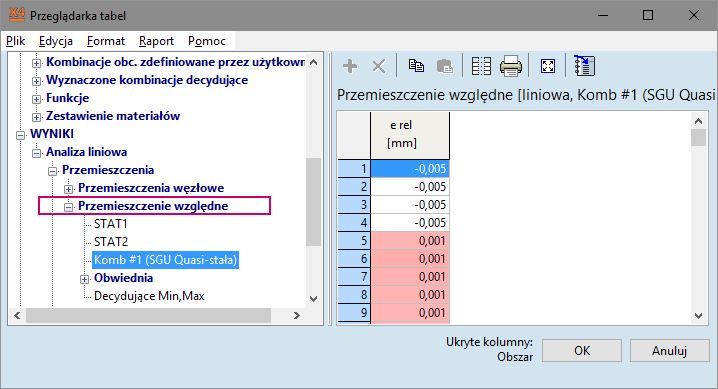This screenshot has width=718, height=389.
Task: Collapse the Przemieszczenia node
Action: (52, 171)
